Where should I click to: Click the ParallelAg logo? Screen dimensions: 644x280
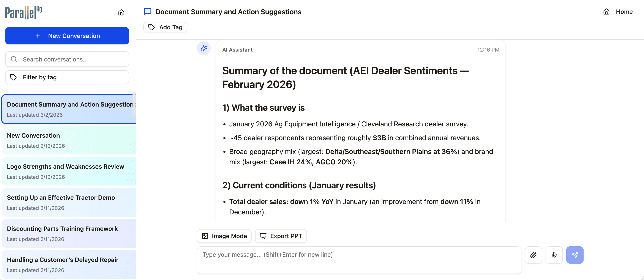(24, 12)
